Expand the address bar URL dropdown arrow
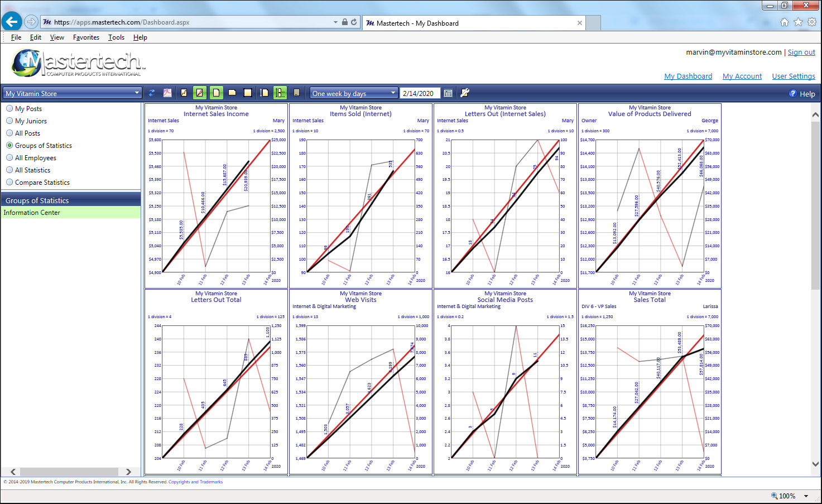Image resolution: width=822 pixels, height=504 pixels. [x=335, y=22]
